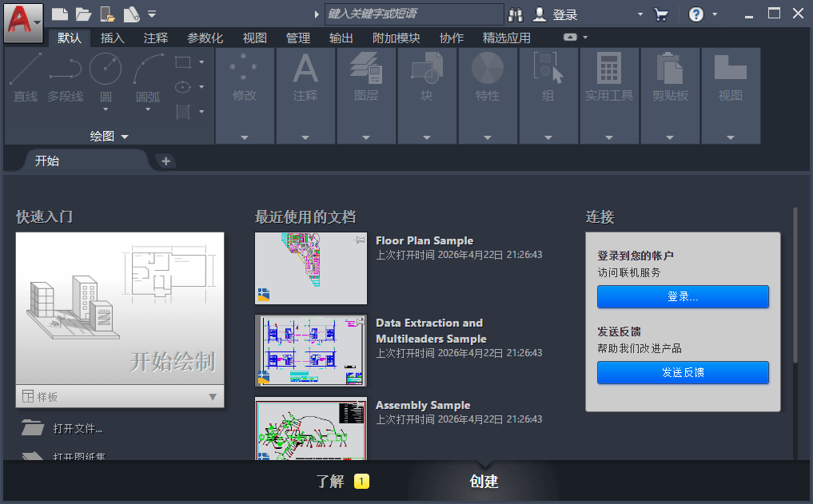Click the 开始绘制 start drawing tile
The height and width of the screenshot is (504, 813).
(x=120, y=308)
